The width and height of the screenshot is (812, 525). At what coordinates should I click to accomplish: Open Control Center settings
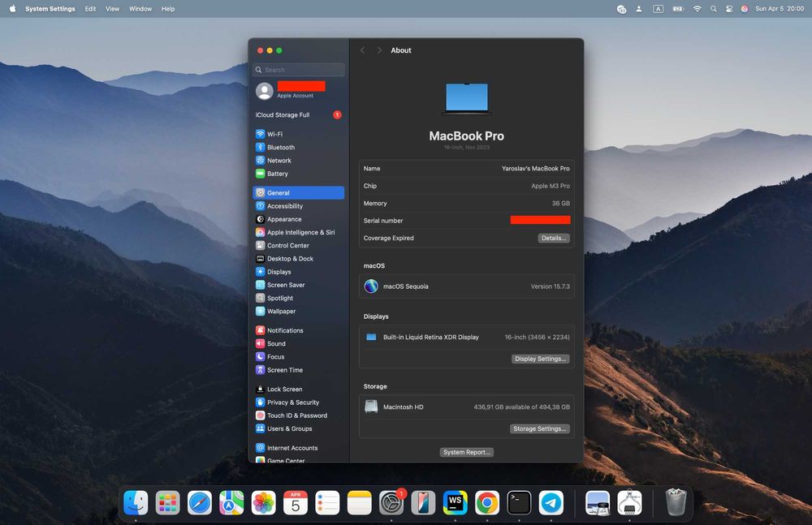[x=298, y=245]
